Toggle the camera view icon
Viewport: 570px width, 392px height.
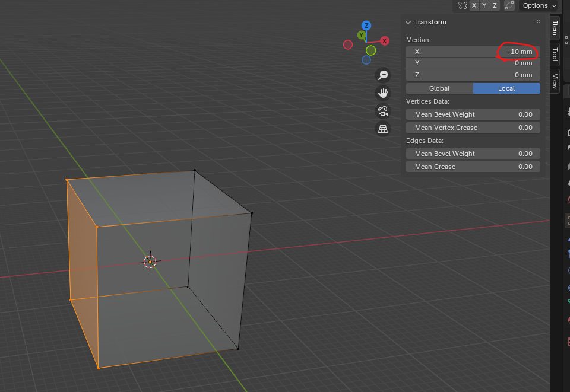click(x=383, y=111)
